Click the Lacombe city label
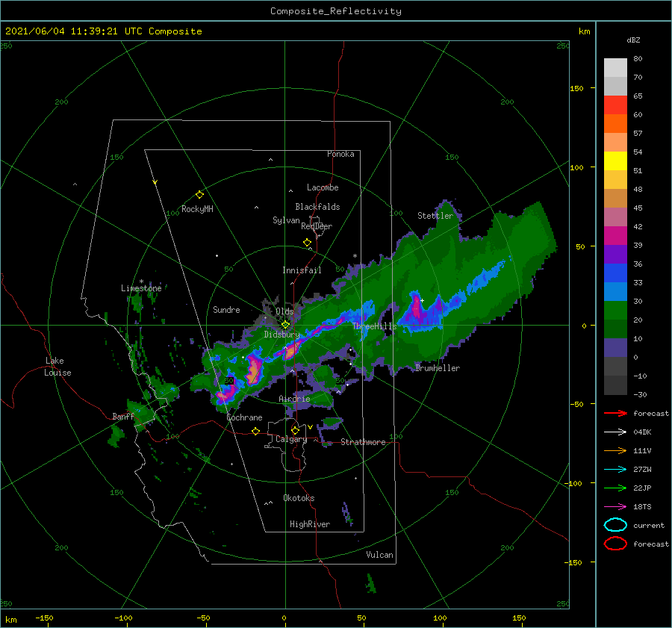This screenshot has width=672, height=628. tap(323, 187)
